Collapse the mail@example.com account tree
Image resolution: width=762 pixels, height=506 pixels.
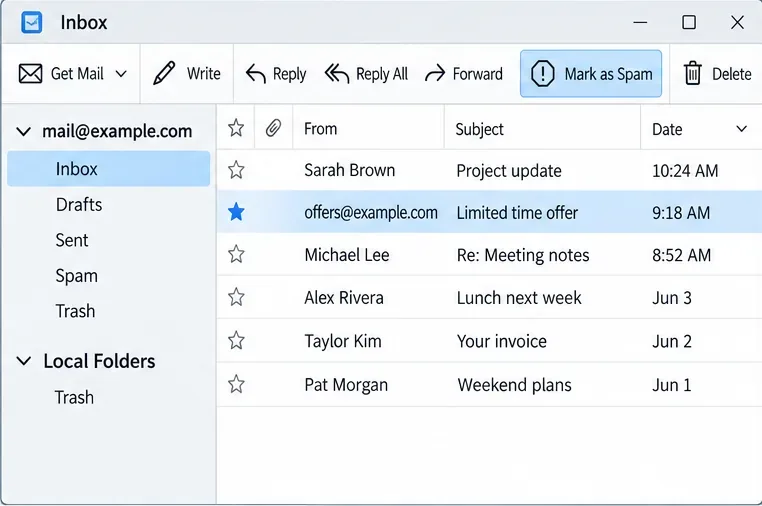pos(23,131)
